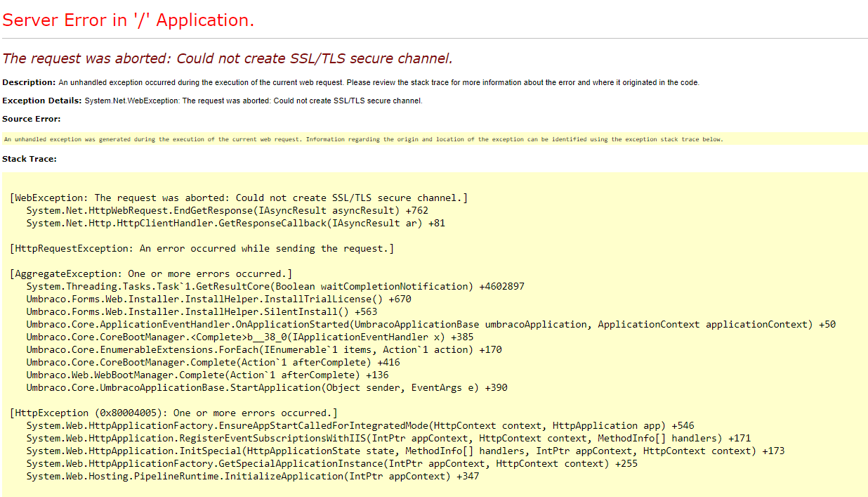Select the Umbraco.Core.CoreBootManager.Complete +416 line
The height and width of the screenshot is (497, 868).
point(213,362)
